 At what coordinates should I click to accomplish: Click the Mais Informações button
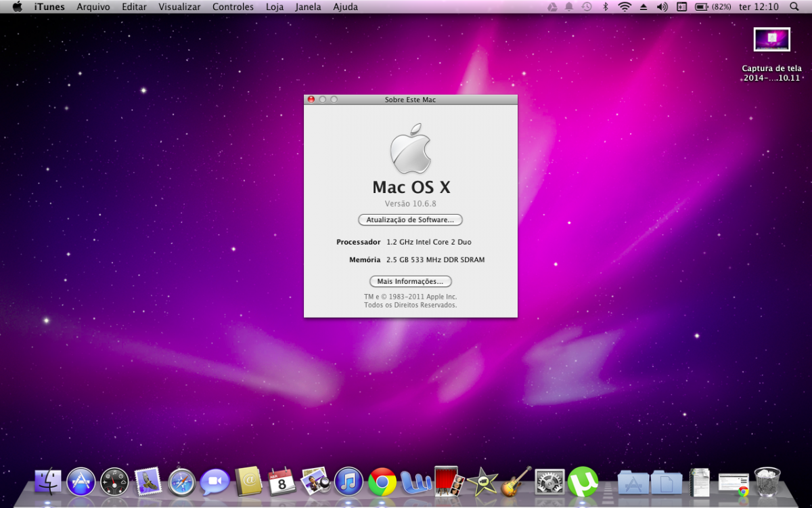tap(410, 281)
